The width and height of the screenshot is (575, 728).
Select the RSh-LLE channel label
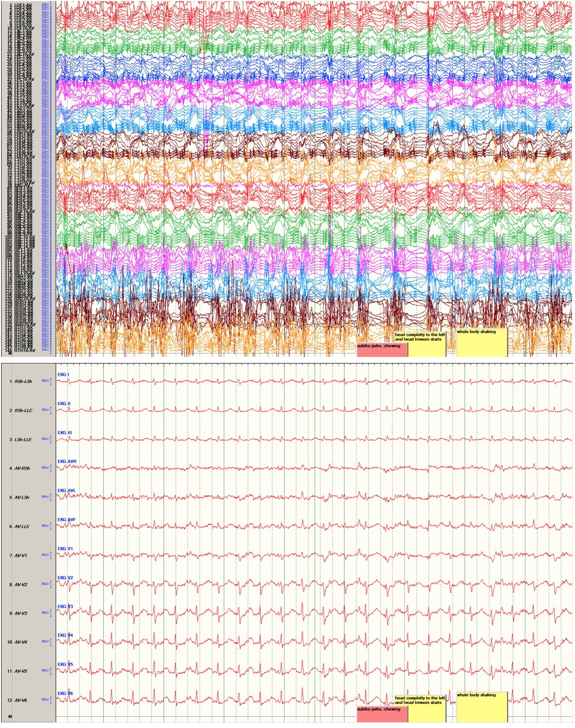(x=23, y=411)
